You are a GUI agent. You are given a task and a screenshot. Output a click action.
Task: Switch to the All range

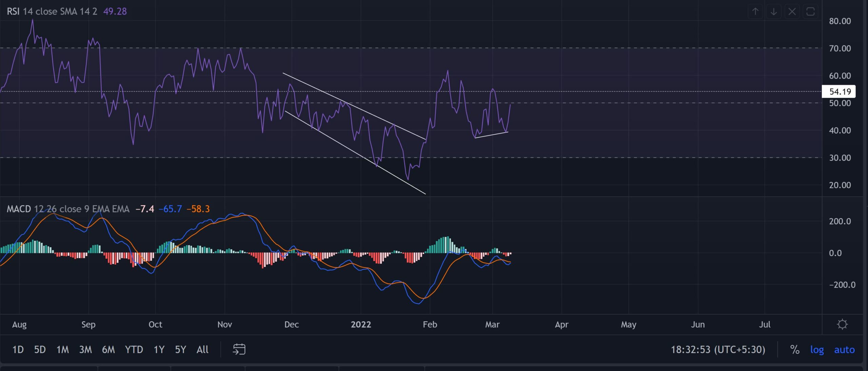[x=202, y=350]
